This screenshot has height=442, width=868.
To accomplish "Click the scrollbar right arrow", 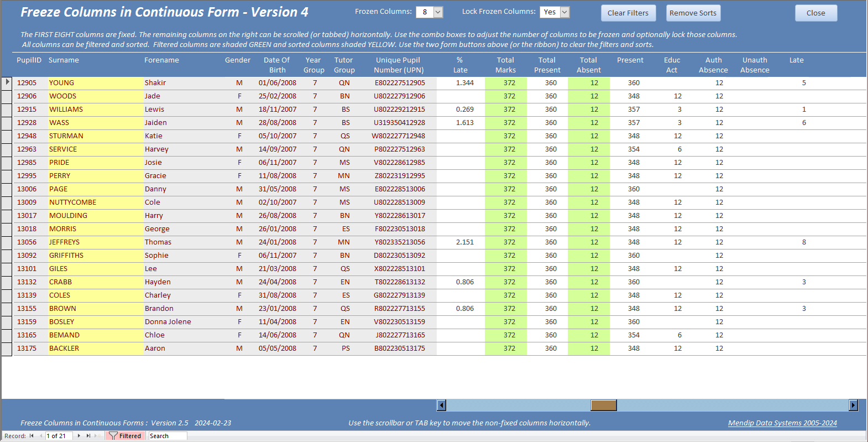I will coord(853,405).
